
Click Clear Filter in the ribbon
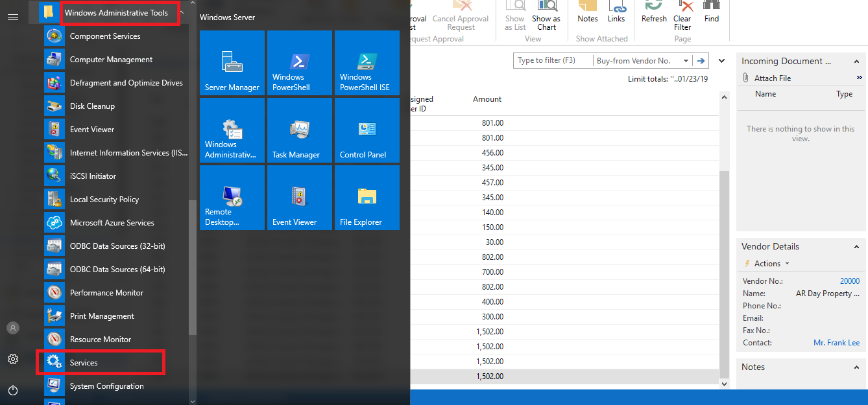point(682,16)
